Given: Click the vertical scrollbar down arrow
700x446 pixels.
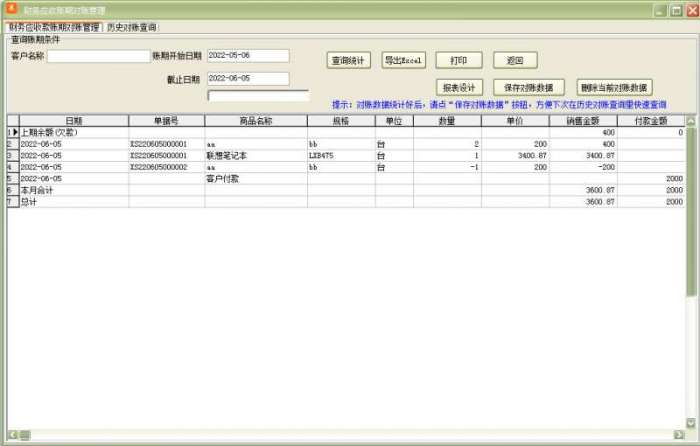Looking at the screenshot, I should point(691,422).
